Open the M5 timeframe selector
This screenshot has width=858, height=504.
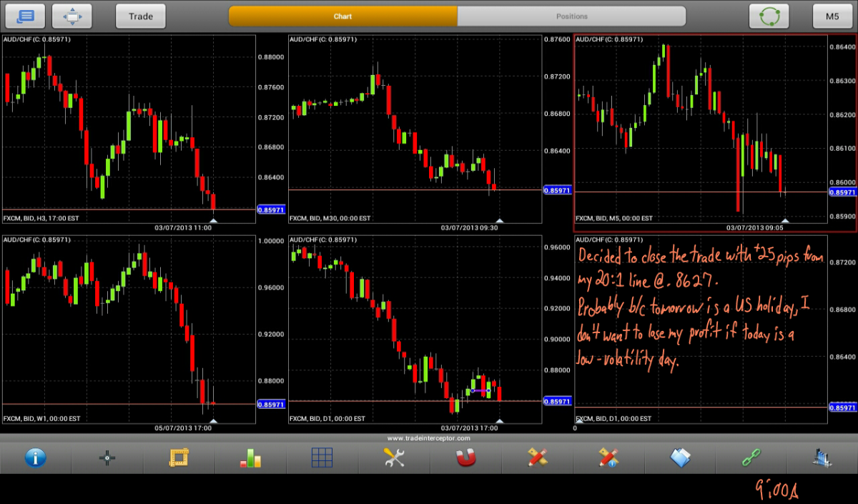click(x=832, y=16)
